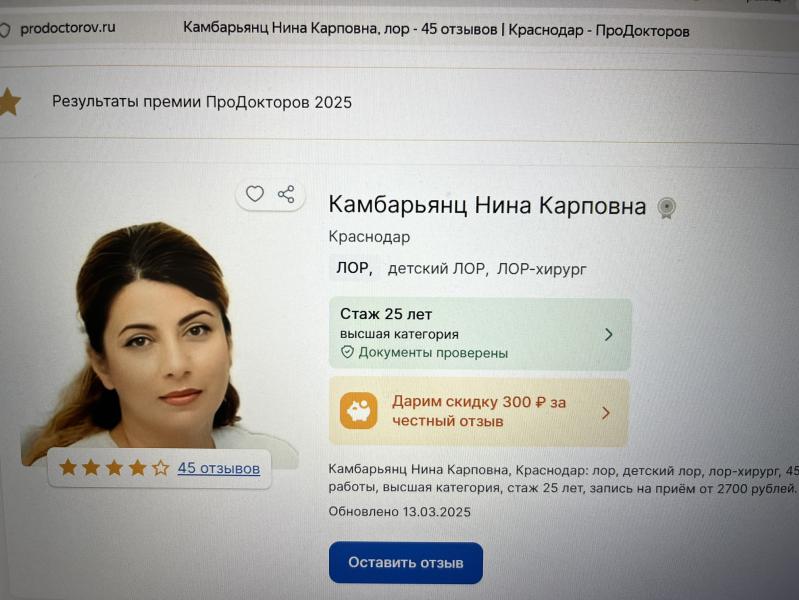Click the first gold rating star
Viewport: 799px width, 600px height.
point(68,467)
